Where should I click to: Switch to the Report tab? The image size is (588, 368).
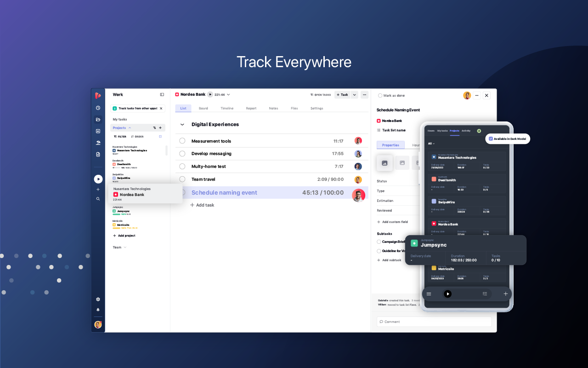tap(251, 109)
